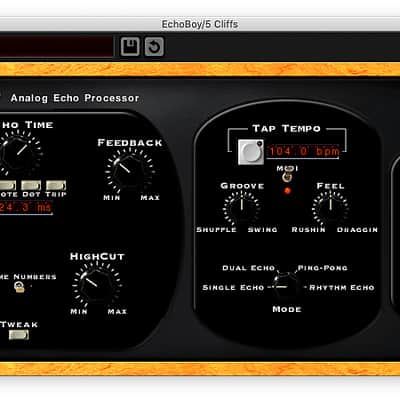Click the 104.0 bpm tempo display

pyautogui.click(x=303, y=151)
